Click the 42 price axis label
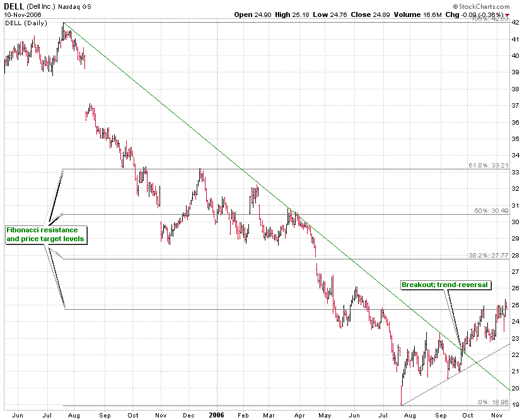Viewport: 522px width, 420px height. (515, 23)
